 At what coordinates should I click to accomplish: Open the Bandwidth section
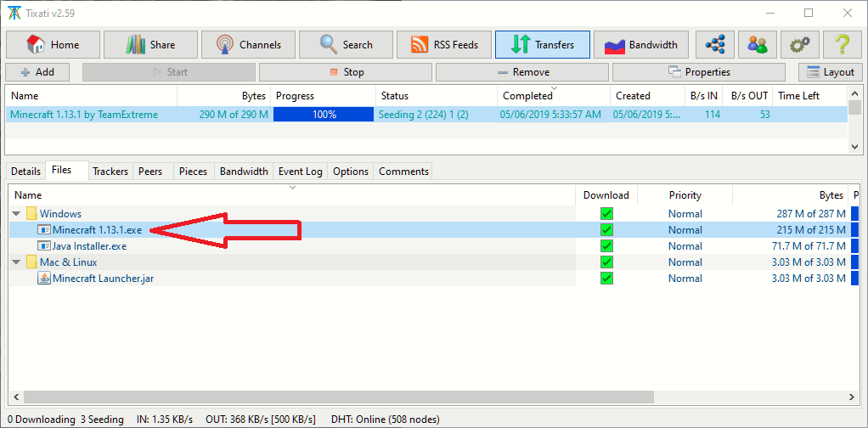[641, 45]
